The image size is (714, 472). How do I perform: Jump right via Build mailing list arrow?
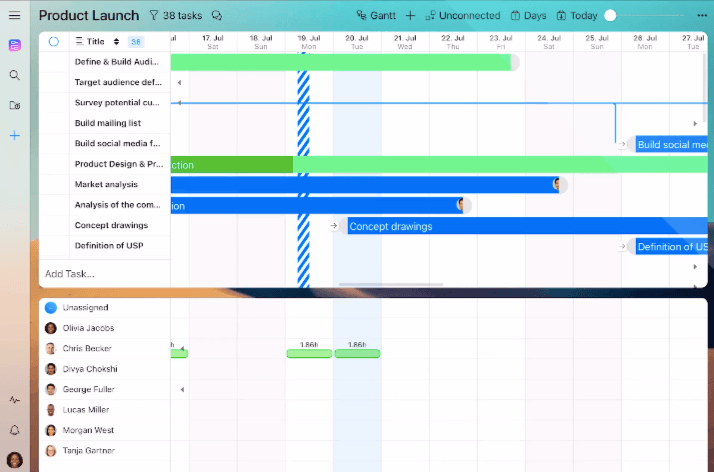click(695, 123)
